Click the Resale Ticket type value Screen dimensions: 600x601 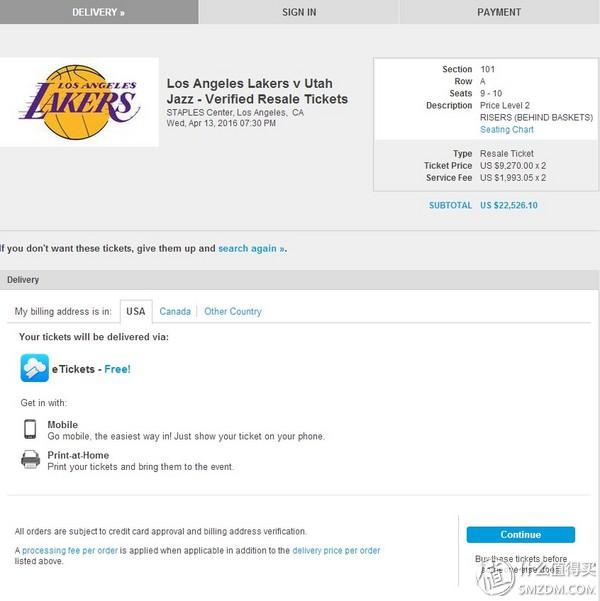point(507,154)
